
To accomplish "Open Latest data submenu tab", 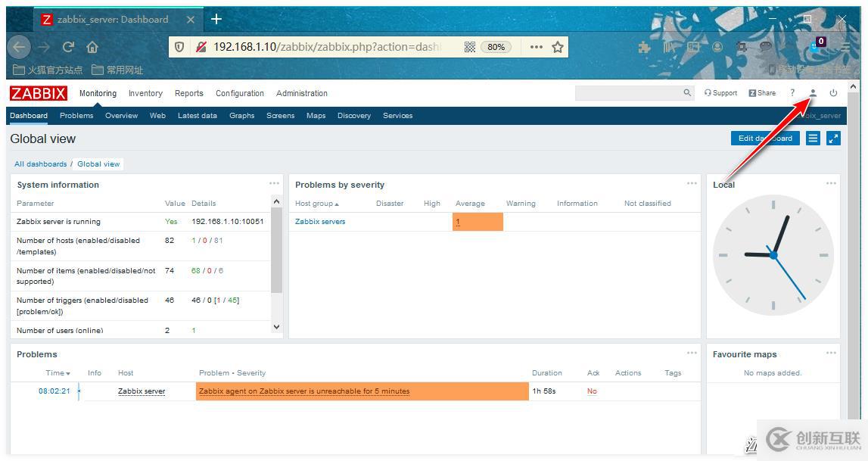I will [x=197, y=116].
